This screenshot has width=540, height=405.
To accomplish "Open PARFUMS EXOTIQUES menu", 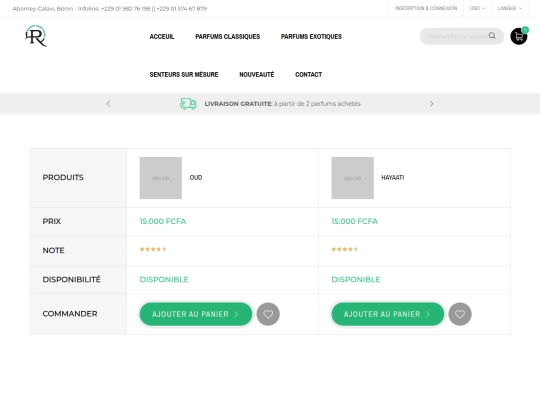I will [311, 37].
